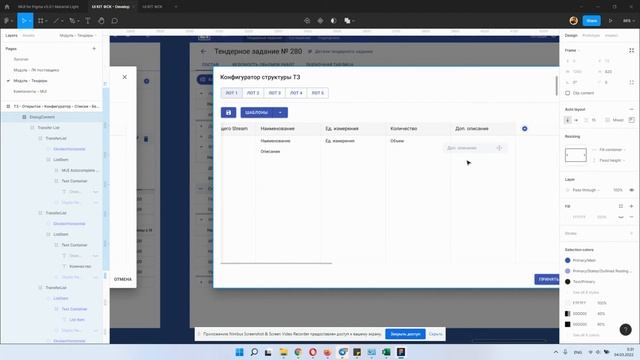640x360 pixels.
Task: Click the add column plus icon in table header
Action: click(x=524, y=129)
